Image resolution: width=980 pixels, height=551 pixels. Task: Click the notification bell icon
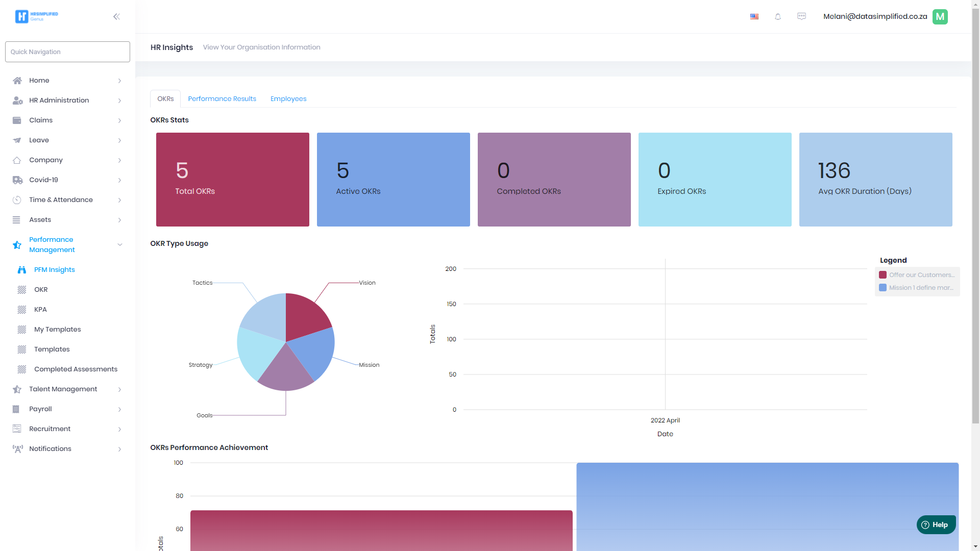[x=778, y=17]
